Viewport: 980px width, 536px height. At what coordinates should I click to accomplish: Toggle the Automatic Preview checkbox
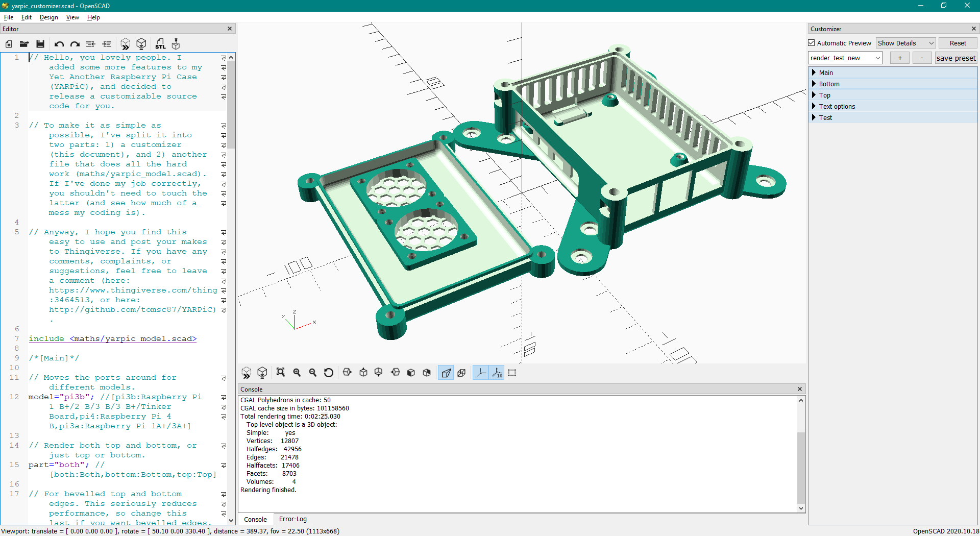[x=812, y=43]
